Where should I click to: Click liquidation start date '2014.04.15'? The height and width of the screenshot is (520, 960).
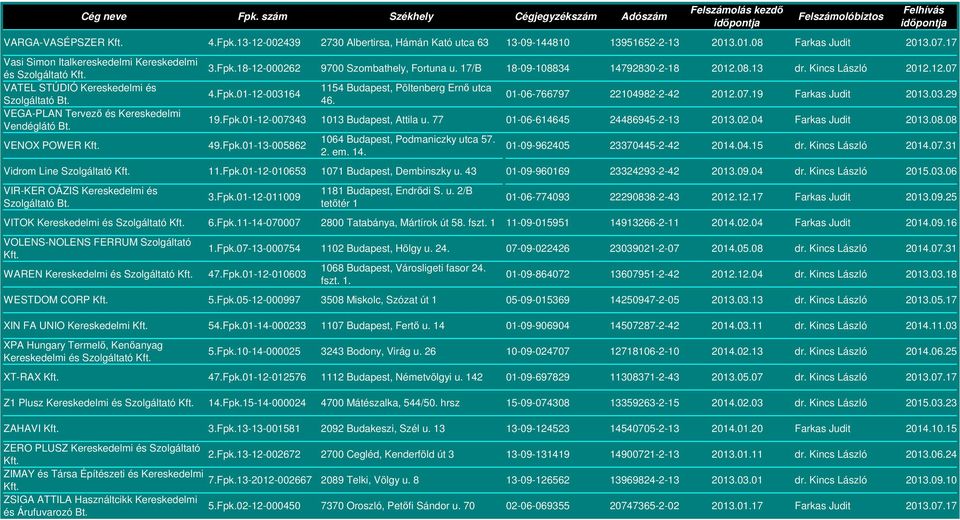[x=737, y=146]
